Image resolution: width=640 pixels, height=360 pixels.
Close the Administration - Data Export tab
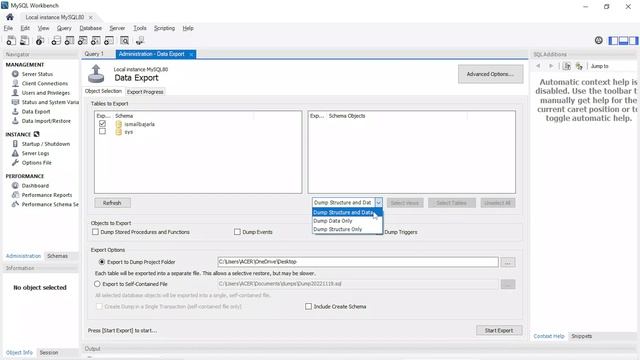pos(191,54)
